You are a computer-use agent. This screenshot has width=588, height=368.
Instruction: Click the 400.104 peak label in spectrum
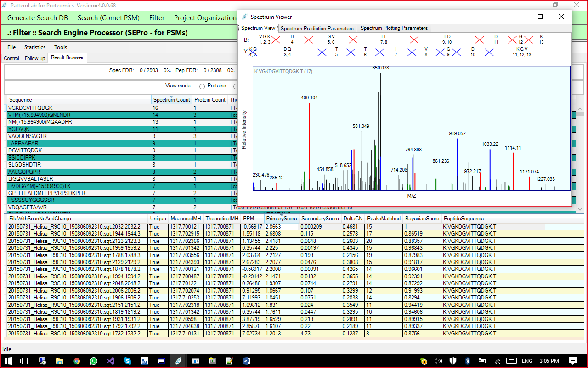pos(309,98)
